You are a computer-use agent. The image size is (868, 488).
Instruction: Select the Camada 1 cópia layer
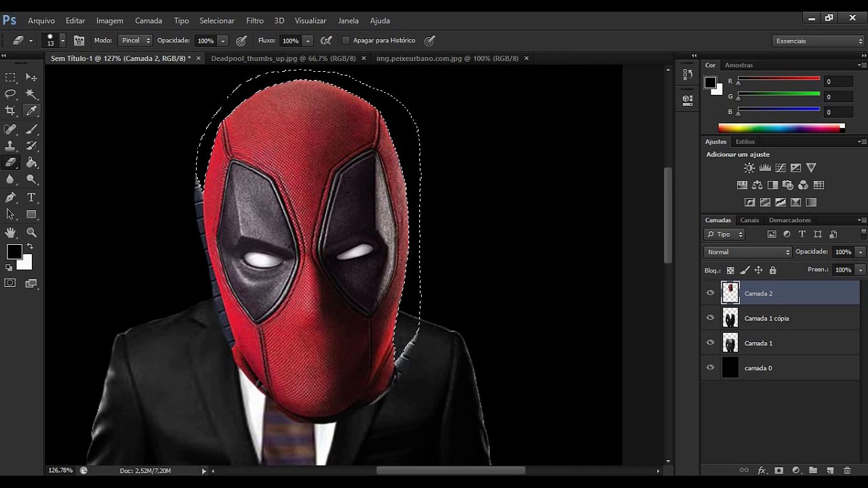[781, 318]
